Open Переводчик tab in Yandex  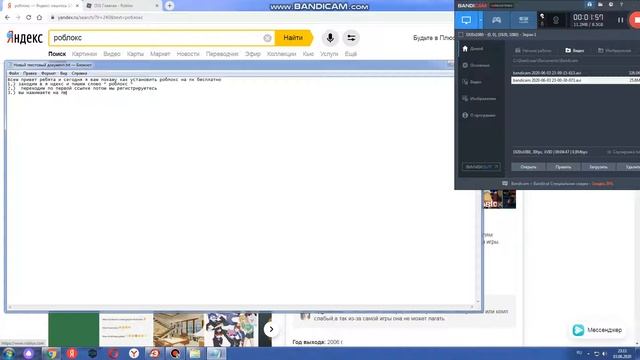tap(222, 54)
